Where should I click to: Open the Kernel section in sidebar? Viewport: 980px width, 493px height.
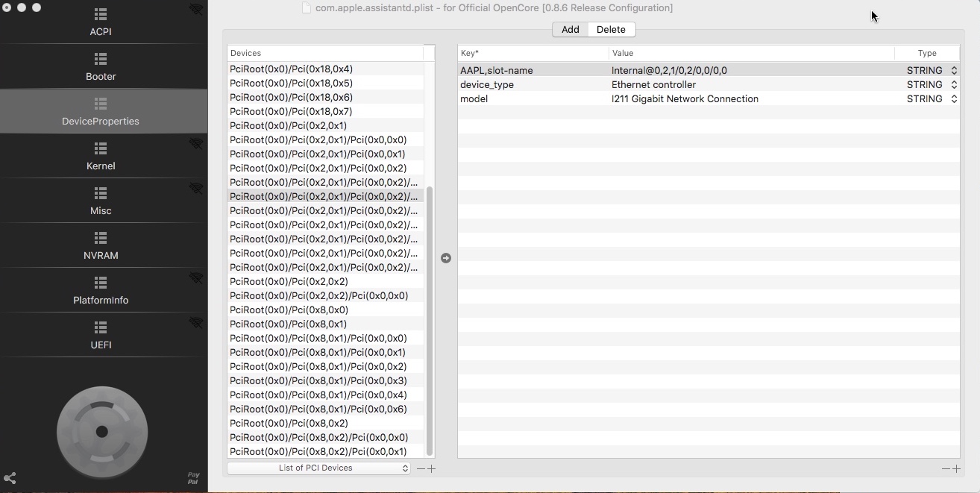pyautogui.click(x=101, y=157)
